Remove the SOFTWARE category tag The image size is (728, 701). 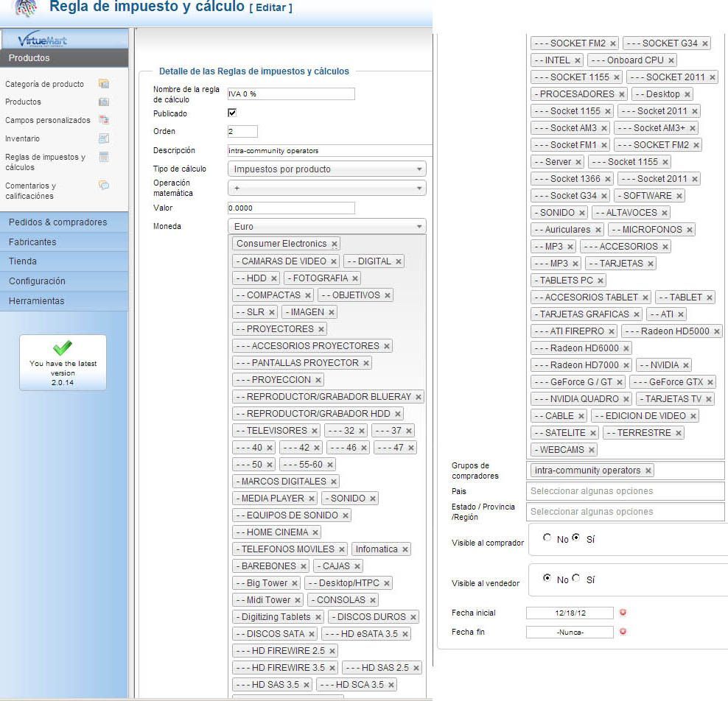pyautogui.click(x=679, y=196)
